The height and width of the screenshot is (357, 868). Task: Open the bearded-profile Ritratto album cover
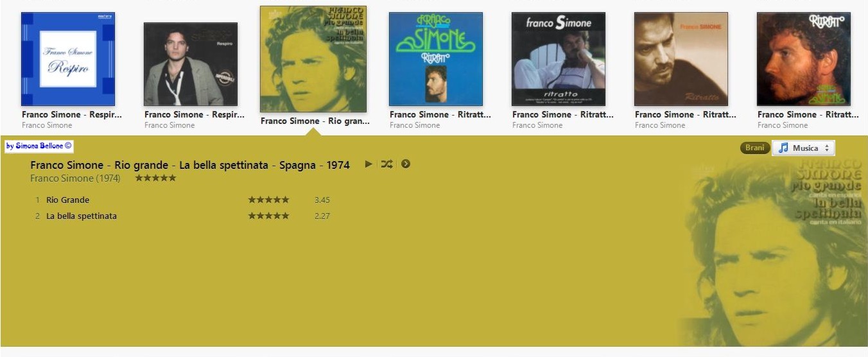click(x=804, y=59)
